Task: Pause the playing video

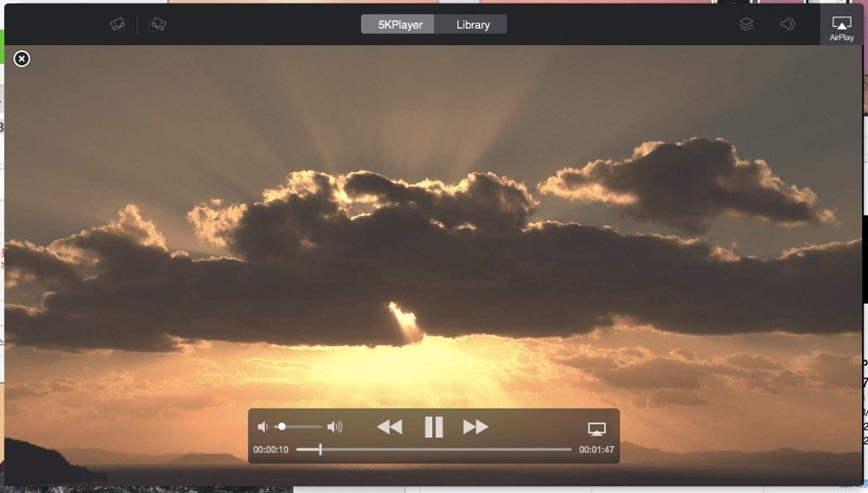Action: [434, 427]
